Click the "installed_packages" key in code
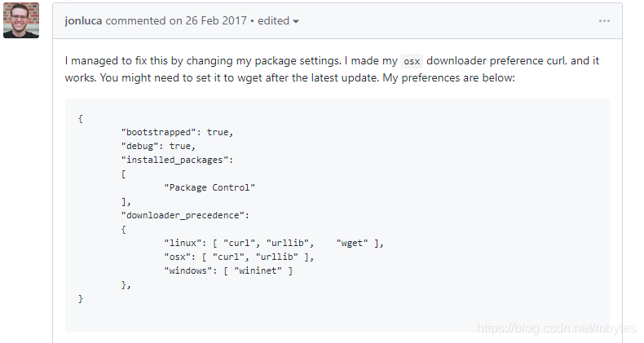Viewport: 644px width, 343px height. (x=174, y=160)
